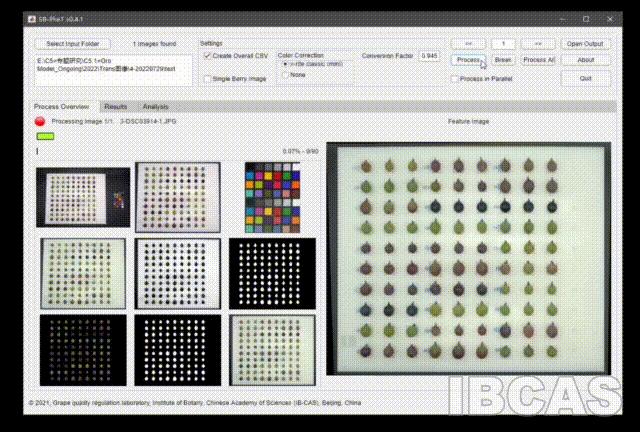Click the Open Output button
This screenshot has height=432, width=640.
(585, 44)
